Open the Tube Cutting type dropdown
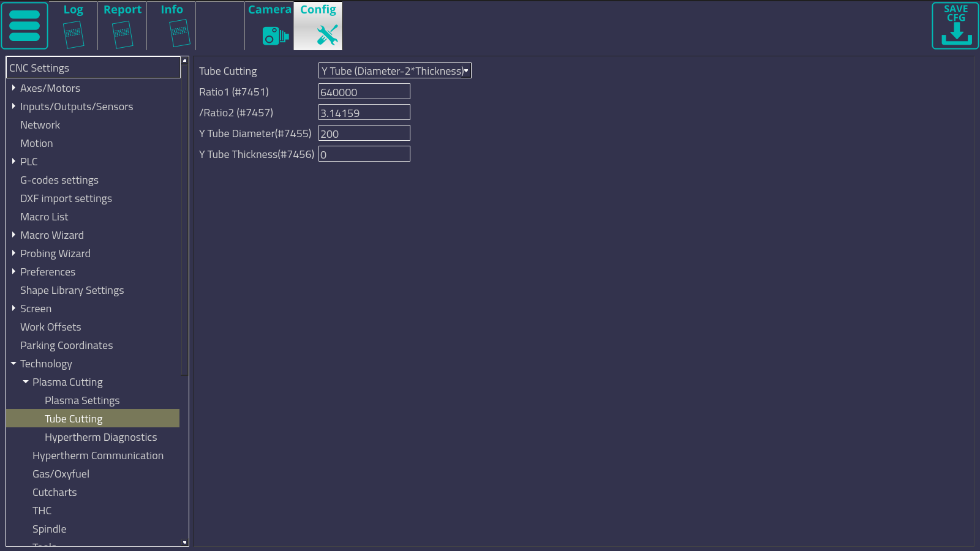The image size is (980, 551). 394,71
